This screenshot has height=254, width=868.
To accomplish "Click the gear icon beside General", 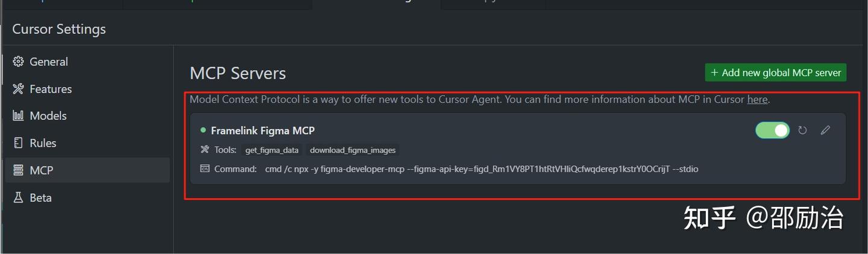I will tap(18, 62).
